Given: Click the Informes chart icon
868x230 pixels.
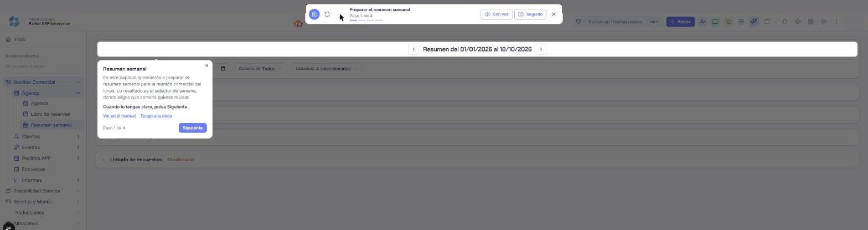Looking at the screenshot, I should tap(17, 180).
